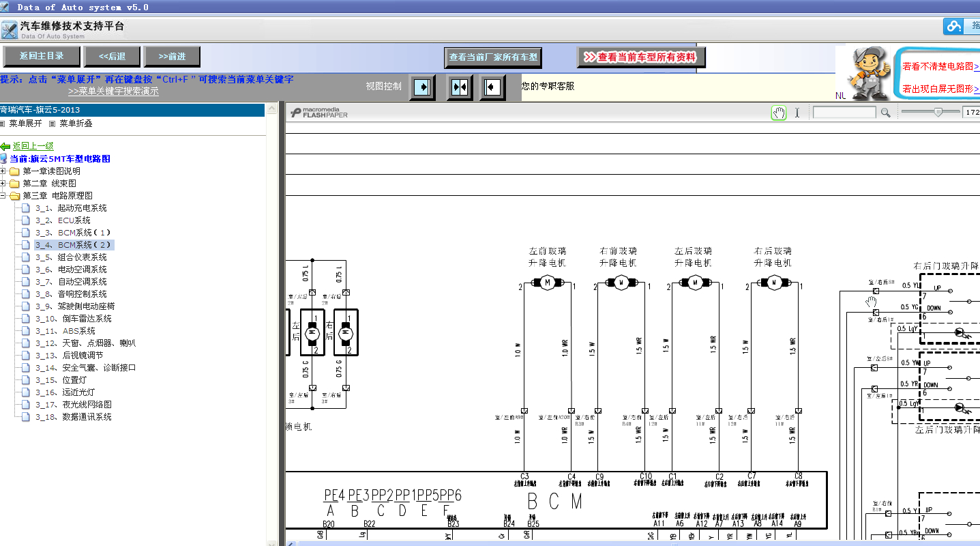Click the FlashPaper search text field

click(844, 113)
